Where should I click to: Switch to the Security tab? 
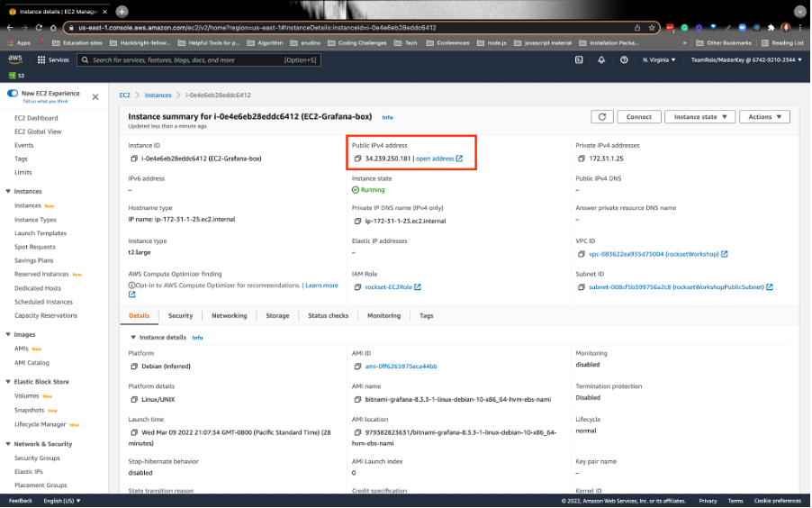[x=180, y=315]
